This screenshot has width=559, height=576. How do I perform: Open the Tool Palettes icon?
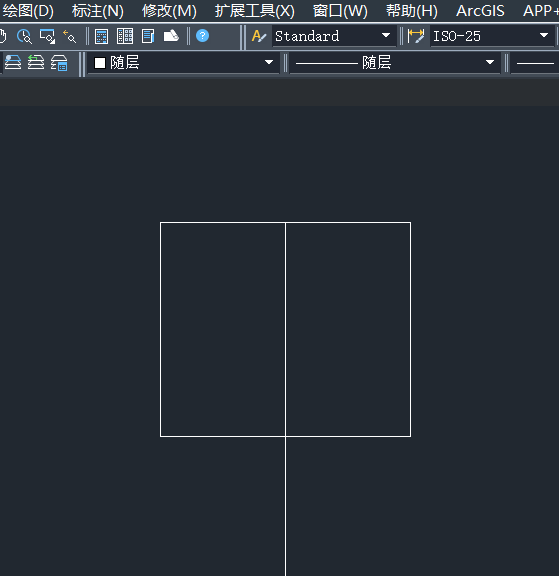(x=148, y=36)
